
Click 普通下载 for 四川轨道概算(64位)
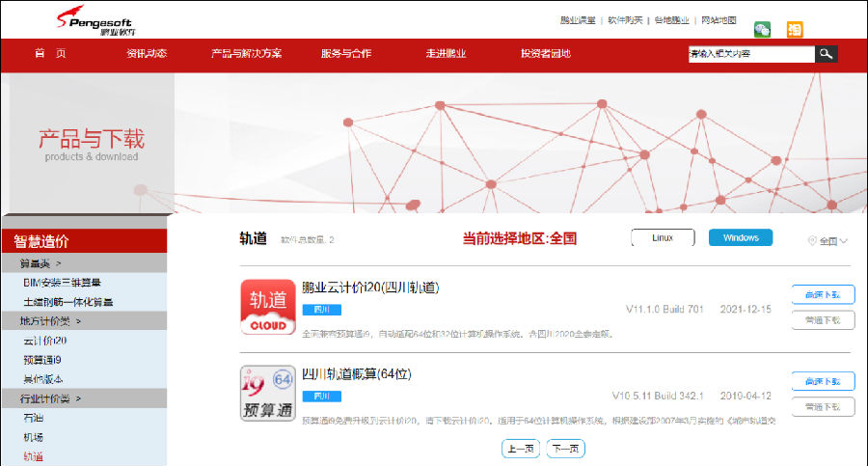point(823,406)
